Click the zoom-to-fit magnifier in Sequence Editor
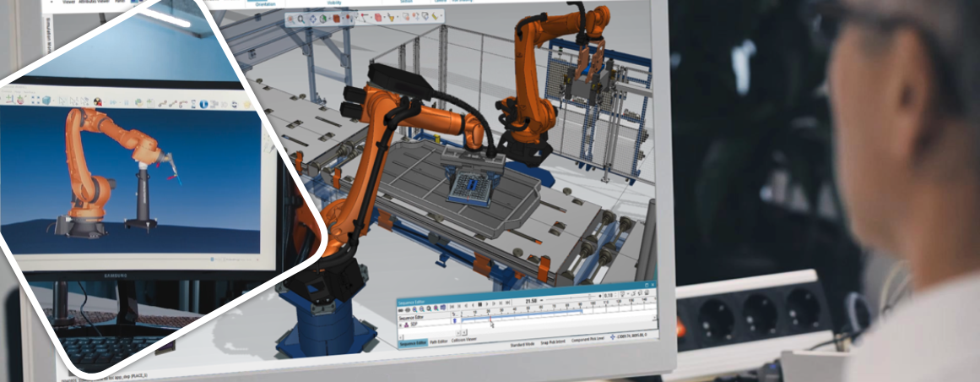Screen dimensions: 980x382 coord(429,308)
